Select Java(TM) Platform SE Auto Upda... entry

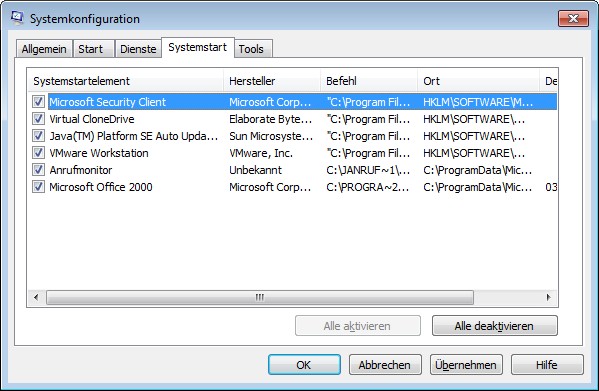point(133,136)
